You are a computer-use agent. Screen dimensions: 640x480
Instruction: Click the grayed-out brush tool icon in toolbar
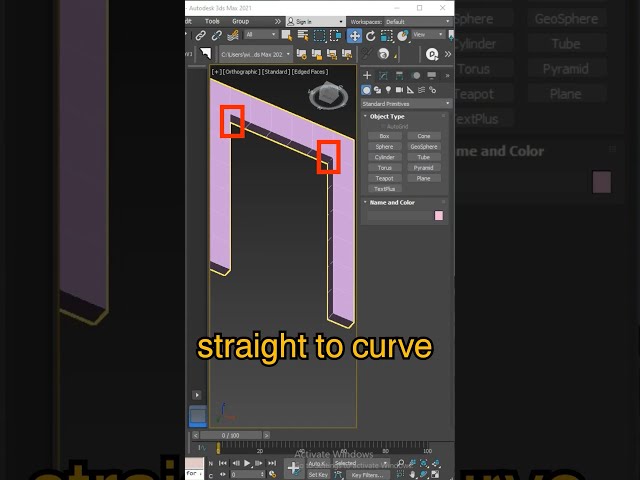[x=367, y=54]
